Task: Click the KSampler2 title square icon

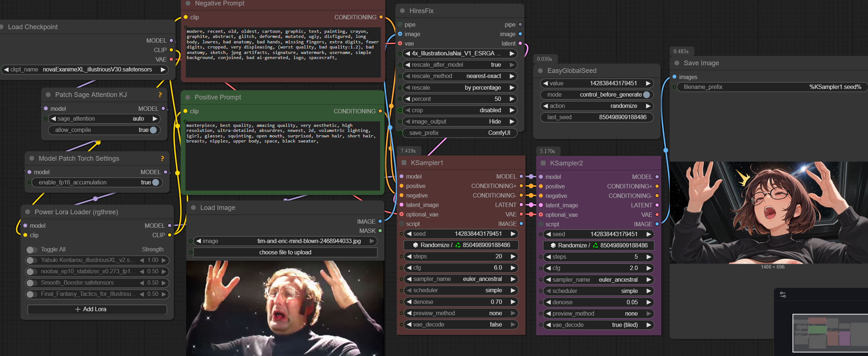Action: pos(543,163)
